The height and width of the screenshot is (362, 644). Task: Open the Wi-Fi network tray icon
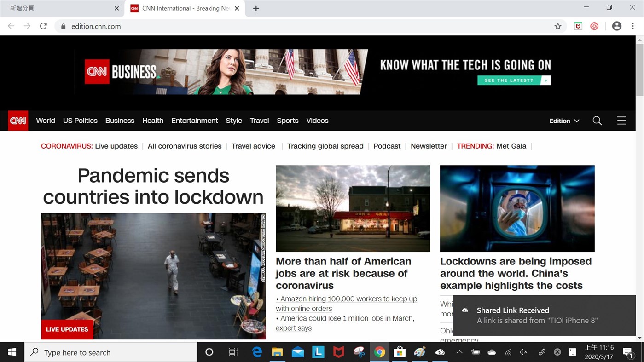508,352
